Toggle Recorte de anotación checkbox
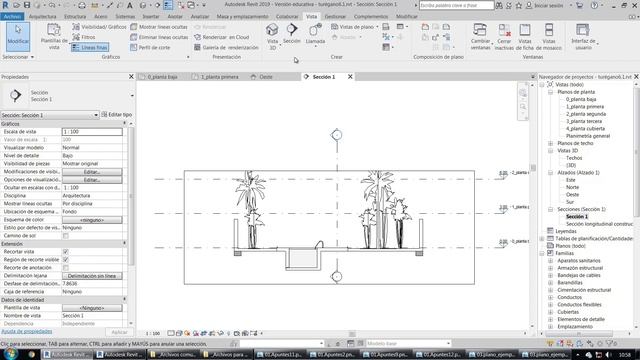This screenshot has width=640, height=360. coord(65,268)
